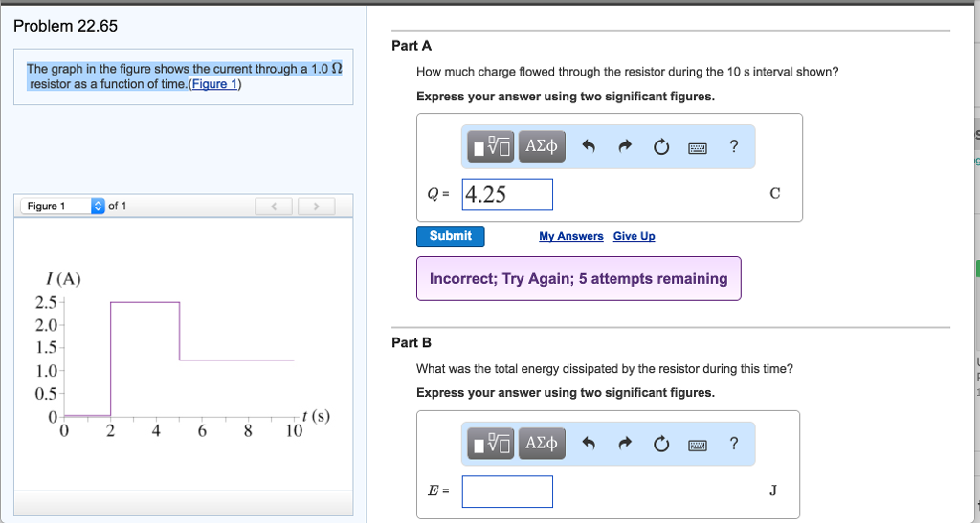980x523 pixels.
Task: Click 'What was the total energy dissipated' text
Action: [x=605, y=369]
